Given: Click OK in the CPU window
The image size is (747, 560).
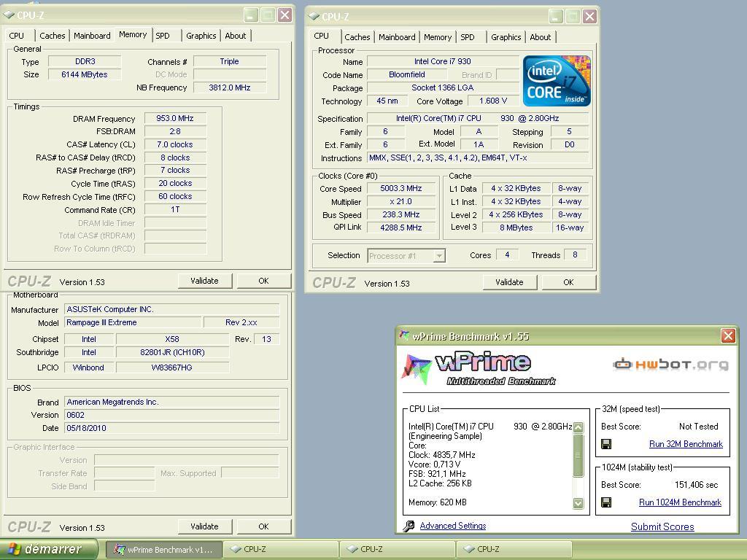Looking at the screenshot, I should [568, 282].
